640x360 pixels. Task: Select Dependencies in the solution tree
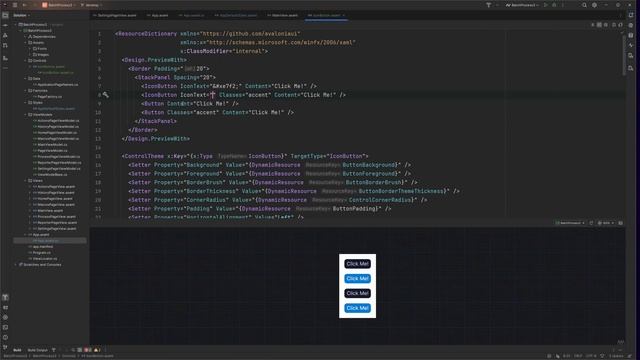44,37
